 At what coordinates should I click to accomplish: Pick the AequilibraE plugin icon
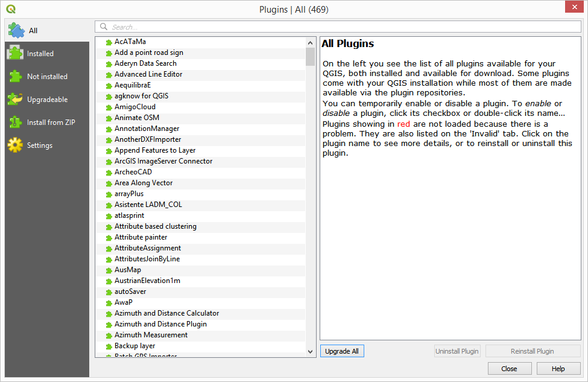pos(109,86)
